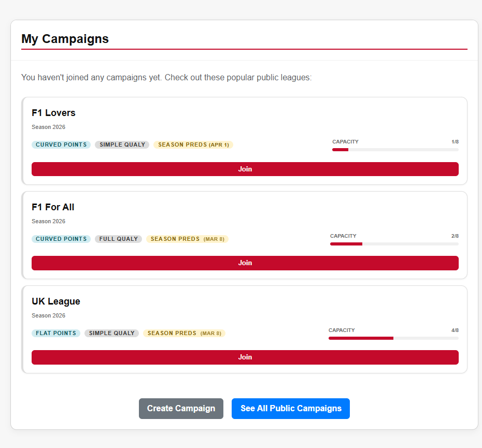Viewport: 482px width, 448px height.
Task: Click the FLAT POINTS badge on UK League
Action: pyautogui.click(x=55, y=333)
